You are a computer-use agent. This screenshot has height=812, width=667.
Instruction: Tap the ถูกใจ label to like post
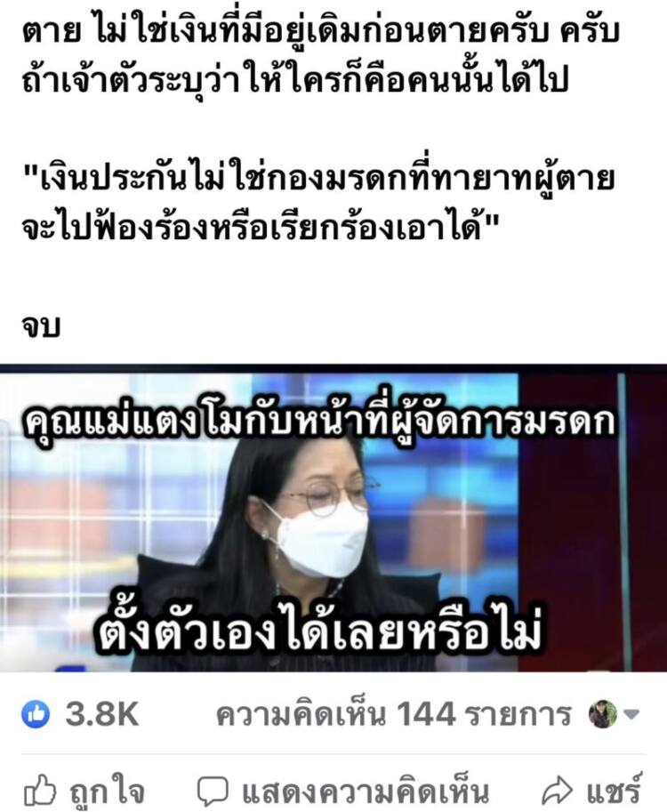point(108,792)
